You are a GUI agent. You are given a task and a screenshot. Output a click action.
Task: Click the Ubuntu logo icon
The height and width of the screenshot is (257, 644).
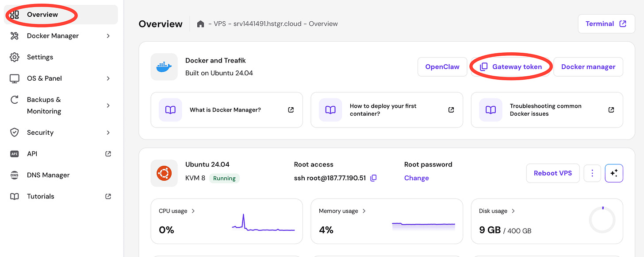coord(164,173)
